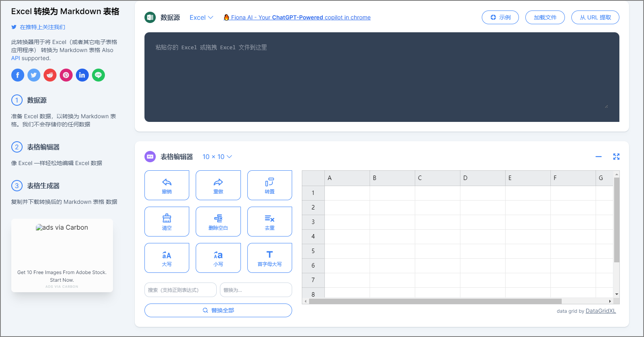The width and height of the screenshot is (644, 337).
Task: Deduplicate rows with 去重
Action: pos(270,222)
